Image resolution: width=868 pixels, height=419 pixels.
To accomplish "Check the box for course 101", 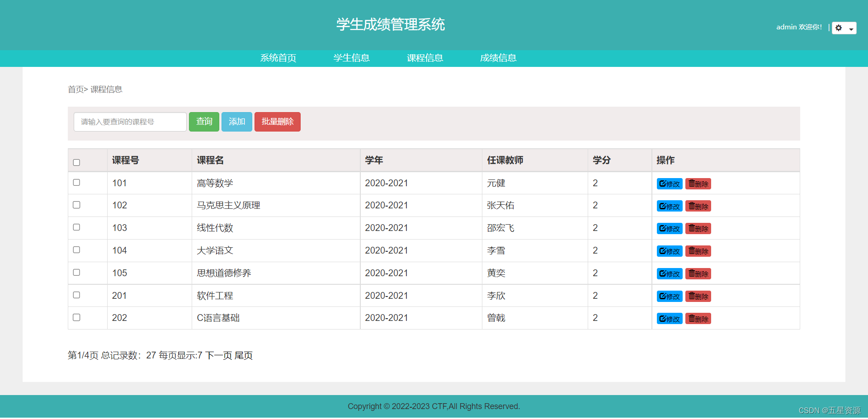I will click(76, 183).
